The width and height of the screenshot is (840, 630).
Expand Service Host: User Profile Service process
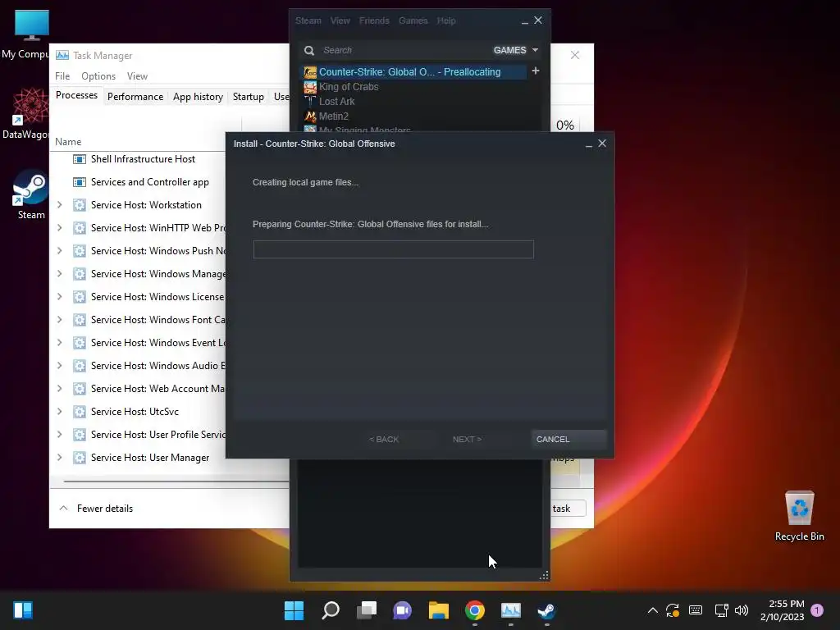(60, 435)
